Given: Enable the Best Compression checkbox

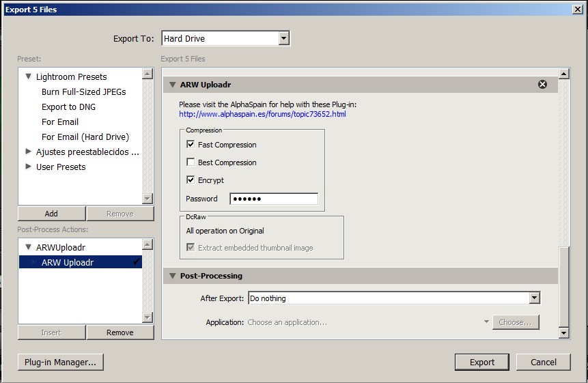Looking at the screenshot, I should [x=191, y=162].
